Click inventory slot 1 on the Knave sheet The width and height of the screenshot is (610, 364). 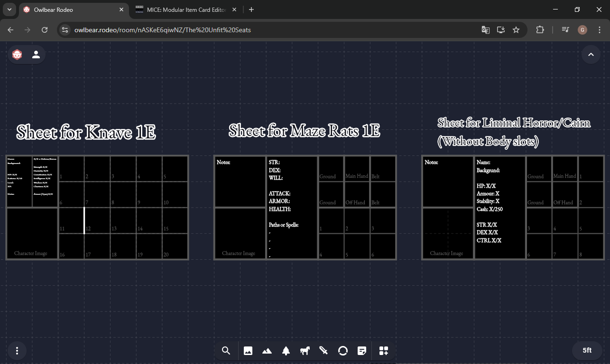[71, 169]
